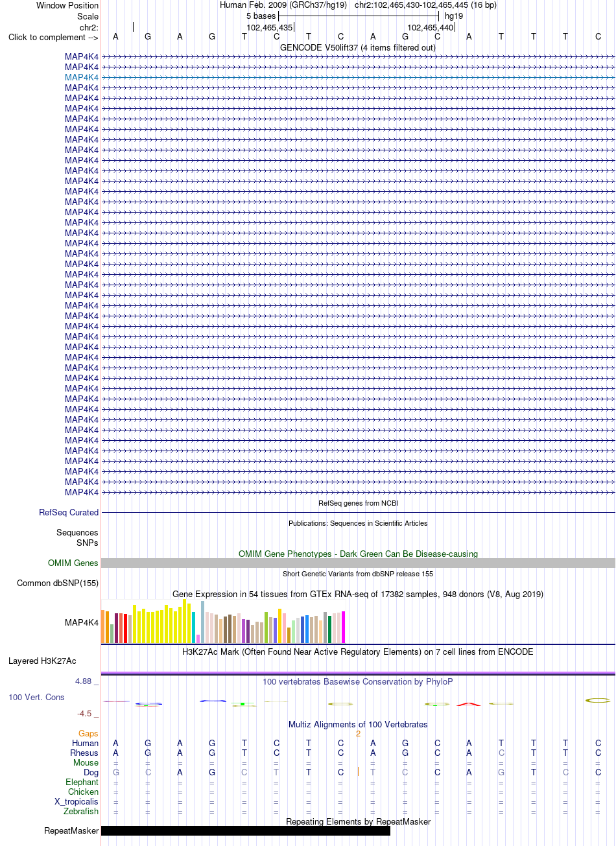Open the GTEx Gene Expression track title
This screenshot has height=846, width=616.
tap(358, 594)
